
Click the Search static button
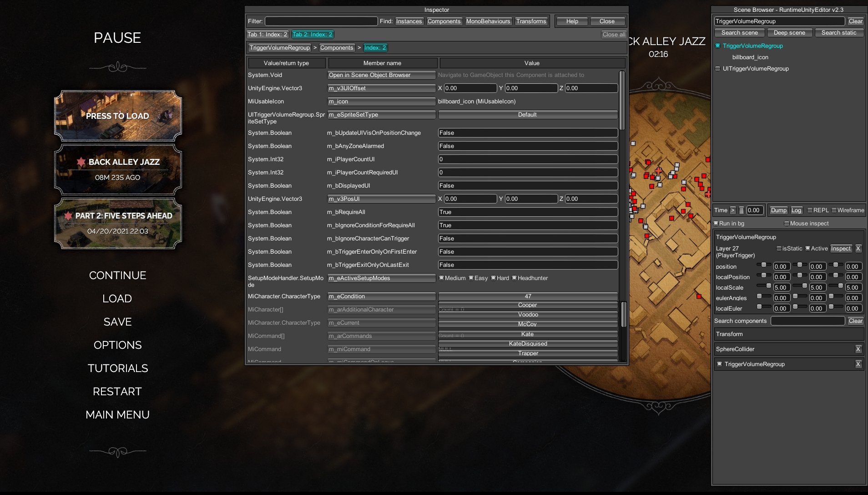[839, 32]
